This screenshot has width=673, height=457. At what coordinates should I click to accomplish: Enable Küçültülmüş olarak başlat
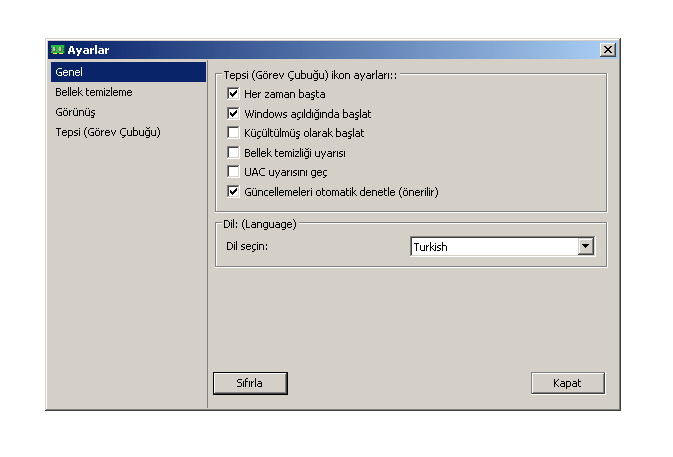(233, 133)
